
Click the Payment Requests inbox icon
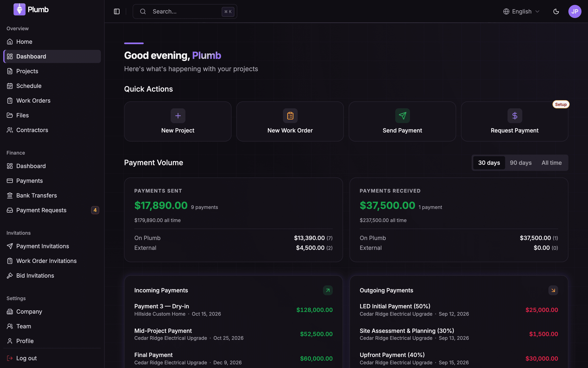point(10,210)
